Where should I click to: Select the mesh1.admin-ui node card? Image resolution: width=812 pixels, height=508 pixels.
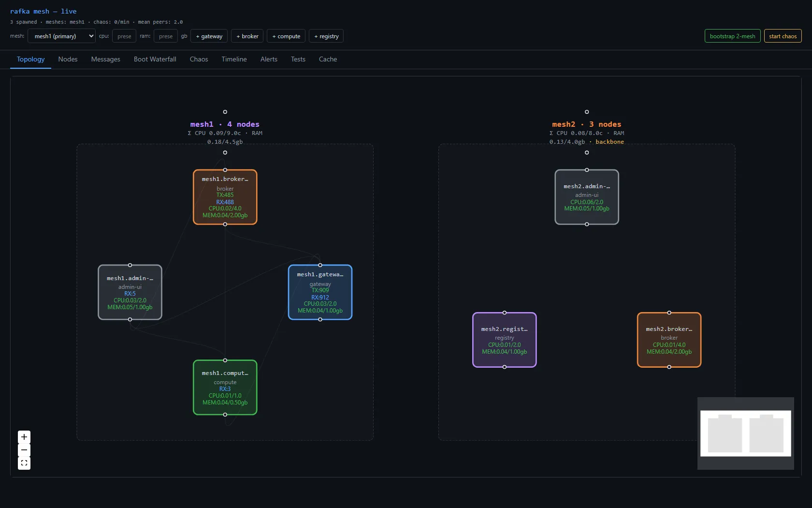tap(130, 292)
